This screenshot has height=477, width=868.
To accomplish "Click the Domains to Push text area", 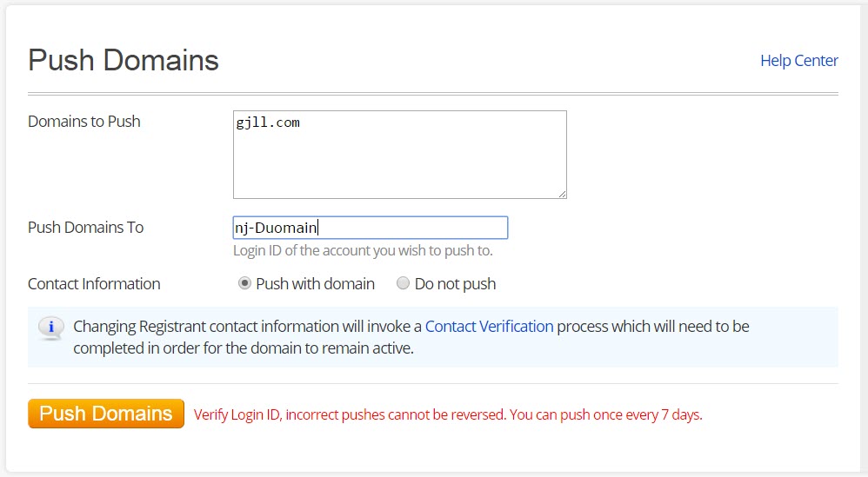I will pyautogui.click(x=399, y=161).
